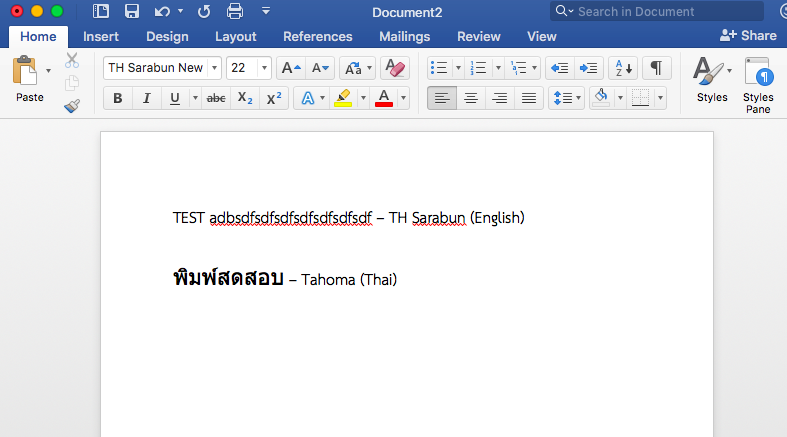Align text left
787x437 pixels.
[x=442, y=98]
